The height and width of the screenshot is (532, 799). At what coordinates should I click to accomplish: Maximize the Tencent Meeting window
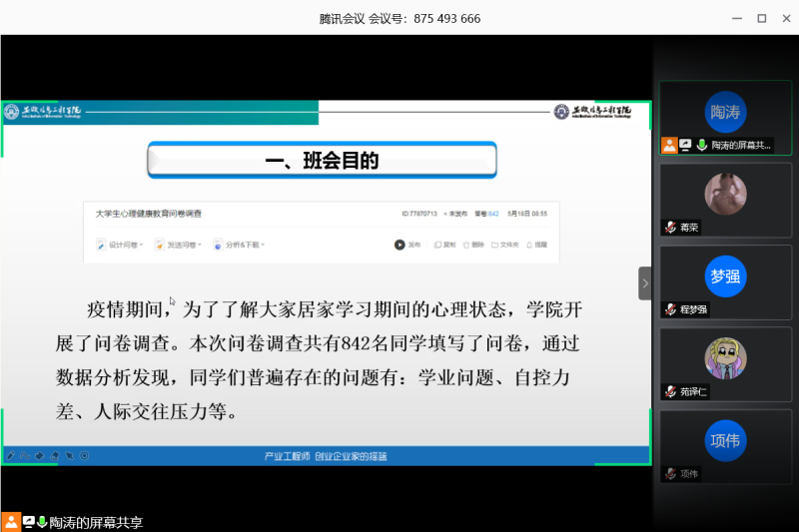(x=762, y=18)
